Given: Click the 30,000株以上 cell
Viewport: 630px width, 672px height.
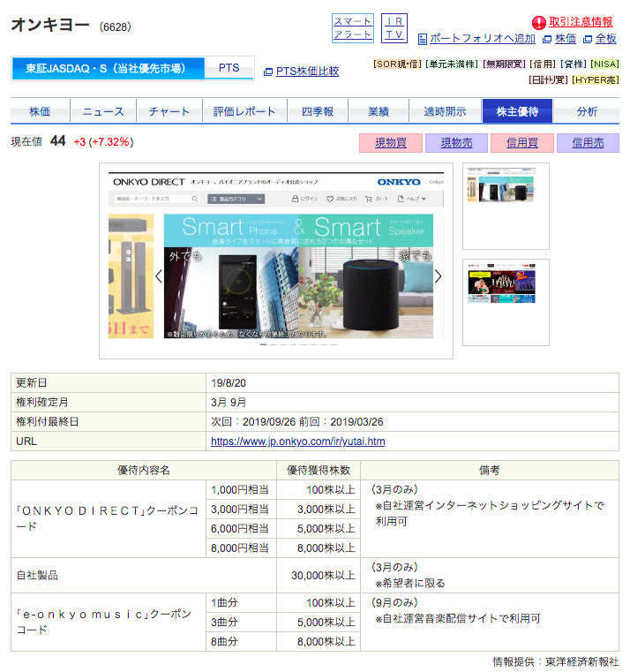Looking at the screenshot, I should (319, 576).
